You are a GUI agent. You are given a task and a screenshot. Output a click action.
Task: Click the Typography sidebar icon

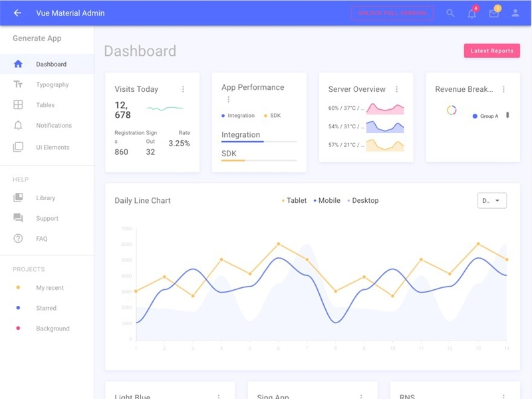18,84
